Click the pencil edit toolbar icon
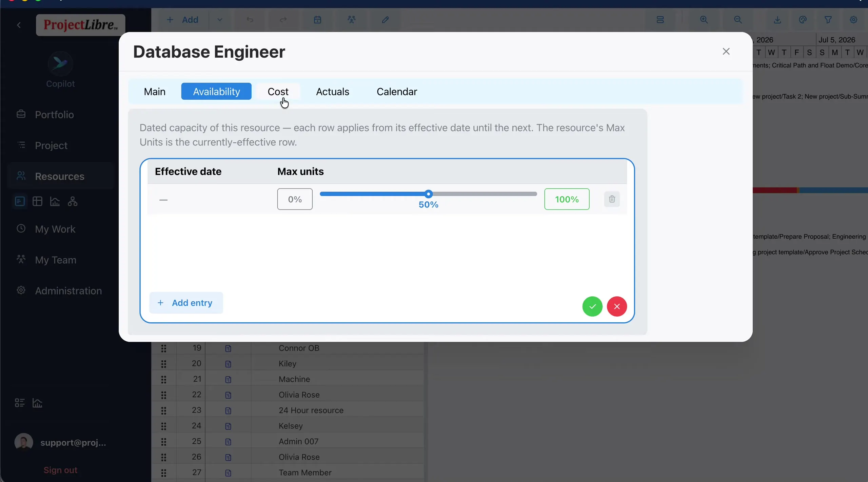 pyautogui.click(x=385, y=20)
